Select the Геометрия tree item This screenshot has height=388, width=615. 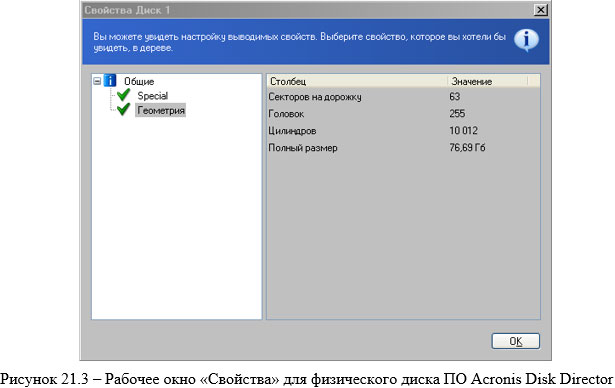point(160,110)
